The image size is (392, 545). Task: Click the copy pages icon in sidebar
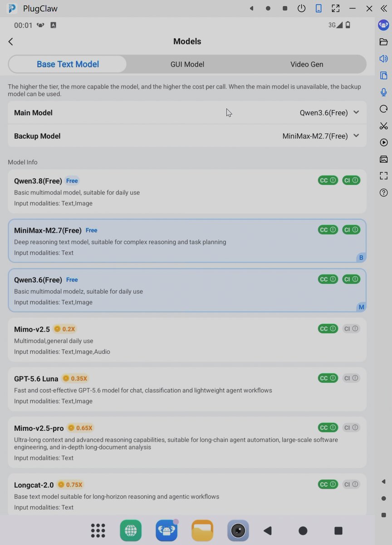(383, 75)
